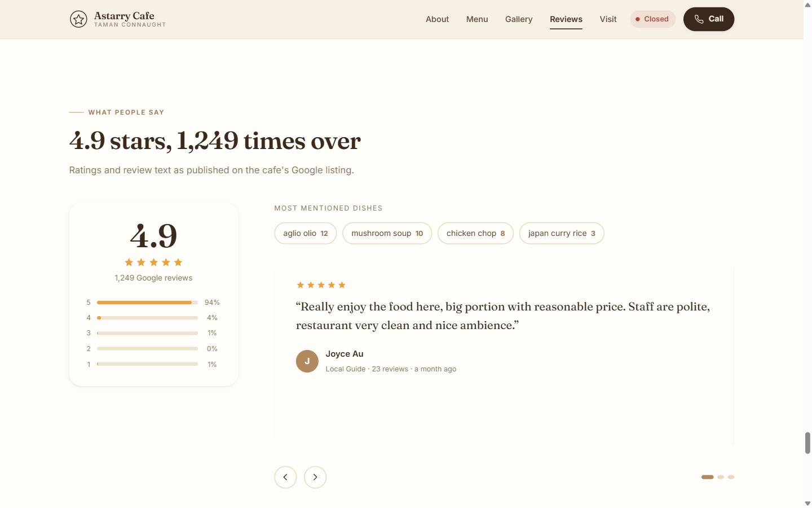Select the mushroom soup chip
Screen dimensions: 812x508
[x=387, y=233]
